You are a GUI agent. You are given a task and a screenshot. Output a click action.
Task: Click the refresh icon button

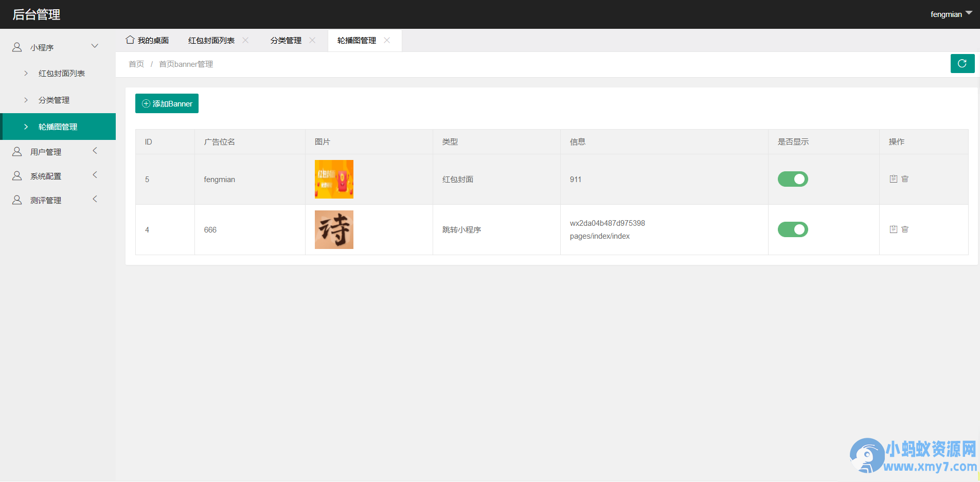click(x=963, y=64)
